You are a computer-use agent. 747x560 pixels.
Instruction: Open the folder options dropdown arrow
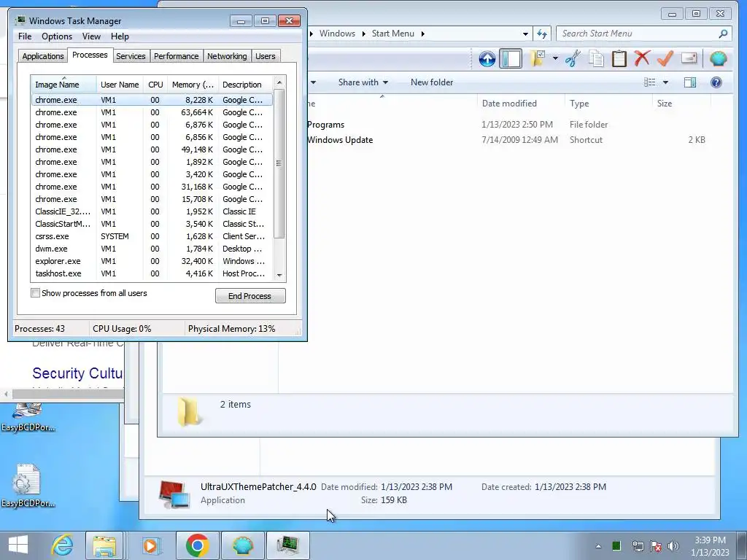(555, 58)
